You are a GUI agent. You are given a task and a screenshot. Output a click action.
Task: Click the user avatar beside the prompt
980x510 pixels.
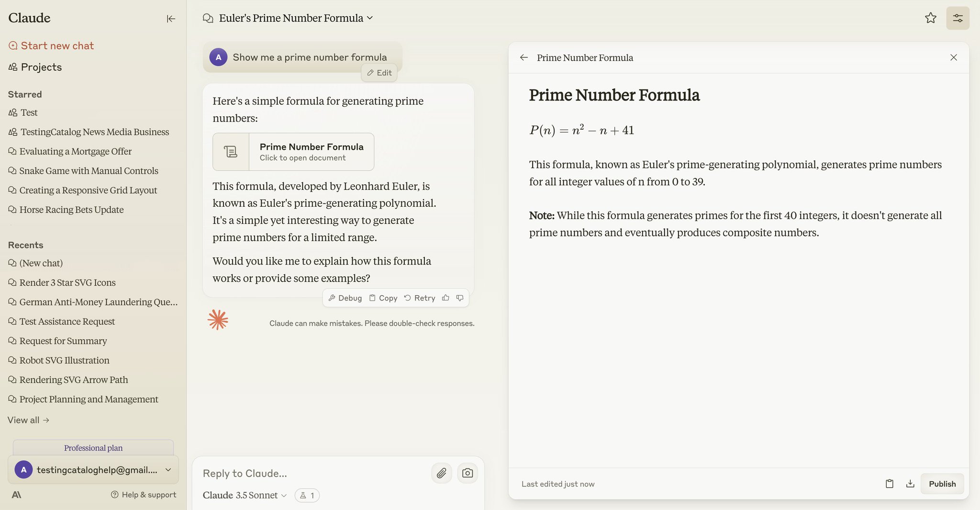[218, 57]
